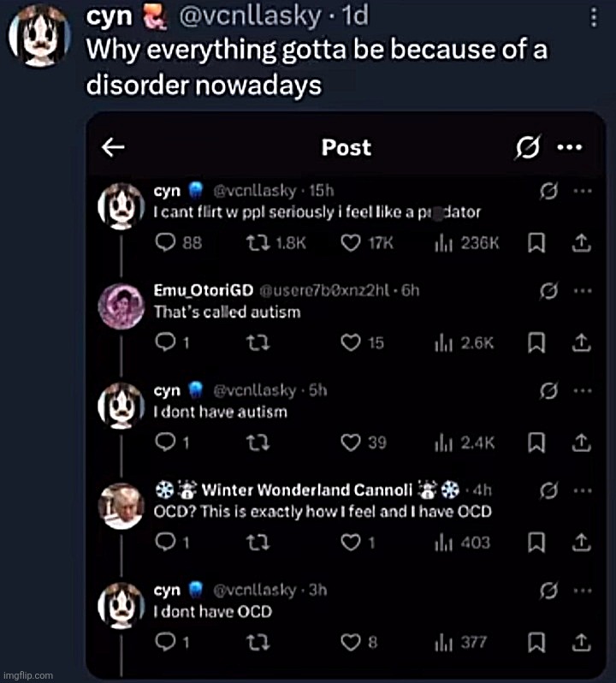The width and height of the screenshot is (616, 683).
Task: Open the vertical dots menu of the outer tweet
Action: 595,17
